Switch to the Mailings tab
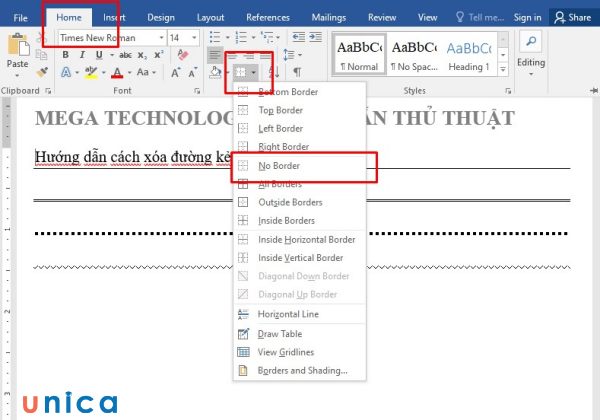 click(329, 18)
